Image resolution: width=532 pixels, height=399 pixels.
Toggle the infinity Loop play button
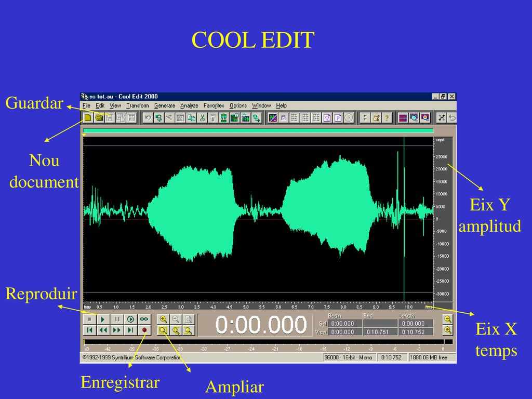(144, 320)
